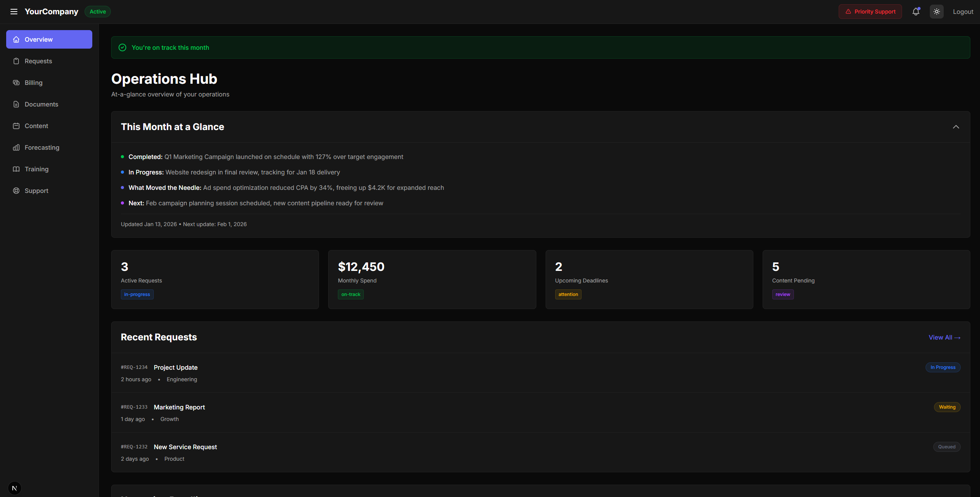Click the round N icon at bottom left
This screenshot has height=497, width=980.
(x=15, y=488)
